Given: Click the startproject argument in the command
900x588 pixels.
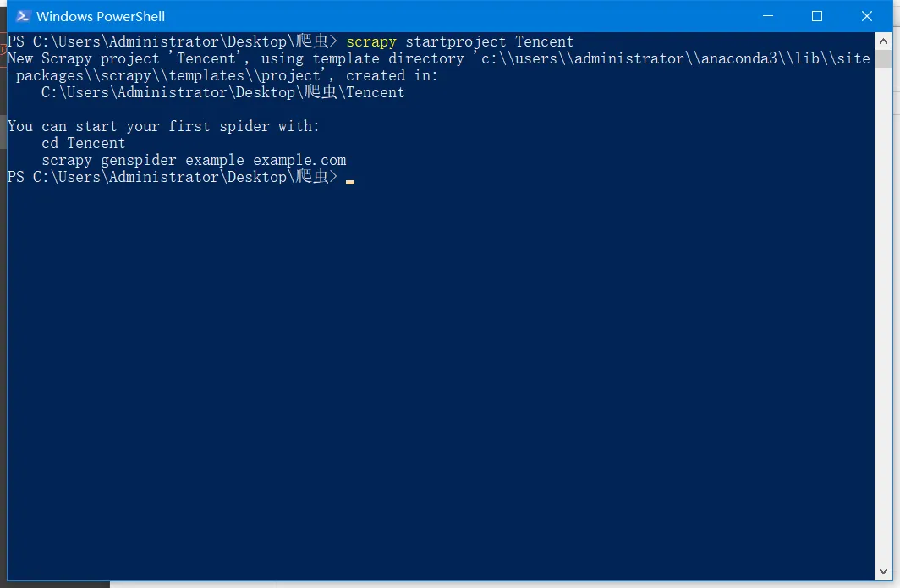Looking at the screenshot, I should [x=456, y=41].
